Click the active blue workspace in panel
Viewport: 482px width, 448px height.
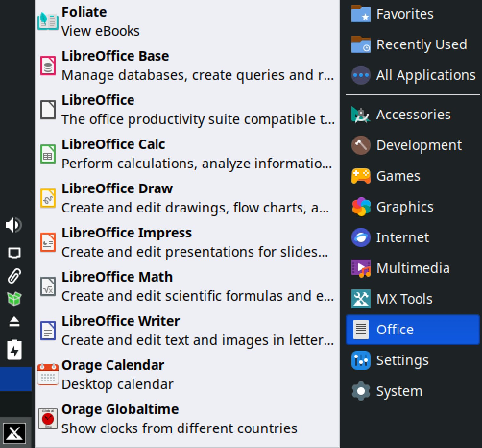coord(16,379)
